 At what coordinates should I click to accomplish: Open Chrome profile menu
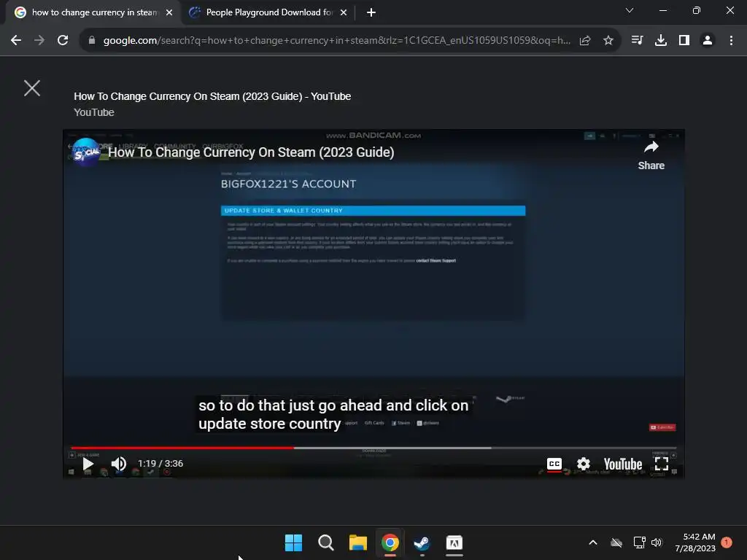point(708,41)
